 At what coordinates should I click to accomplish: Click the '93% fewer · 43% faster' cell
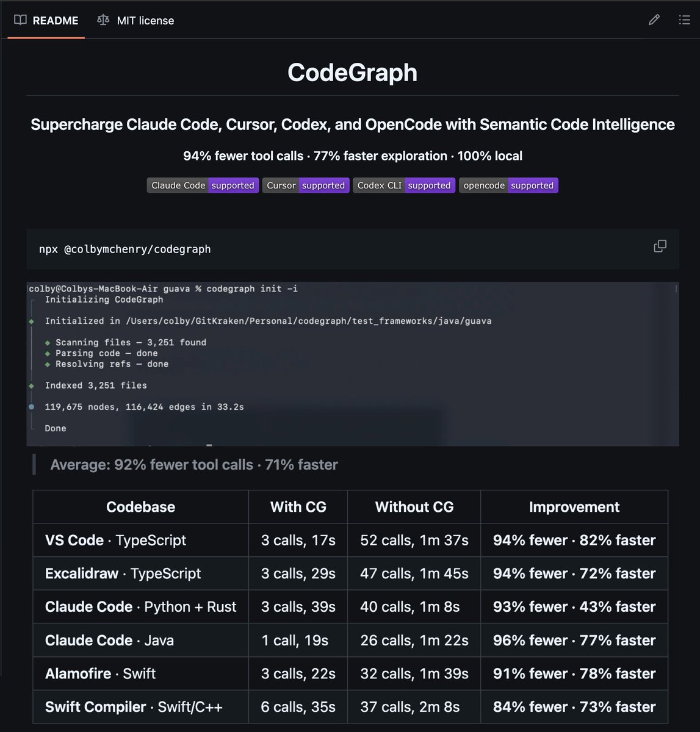[x=574, y=607]
